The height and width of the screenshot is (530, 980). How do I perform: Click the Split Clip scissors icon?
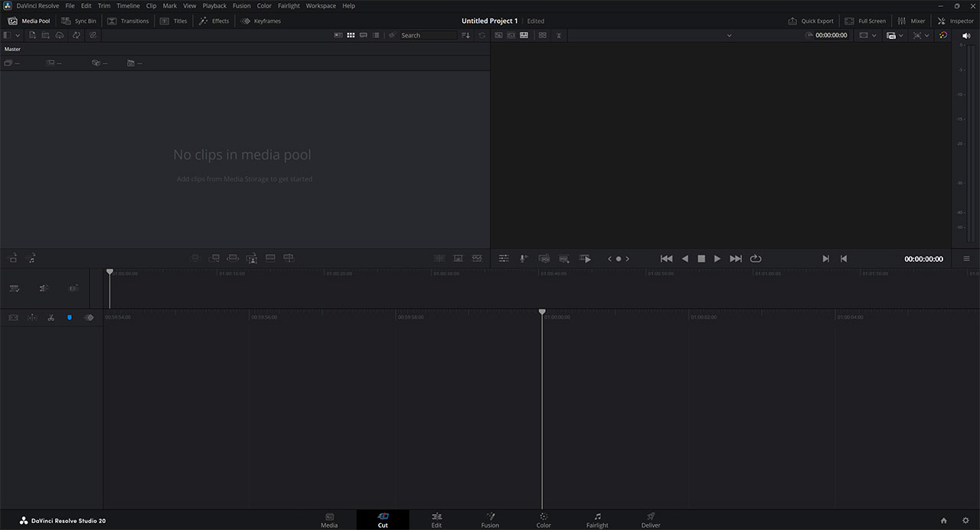click(51, 317)
